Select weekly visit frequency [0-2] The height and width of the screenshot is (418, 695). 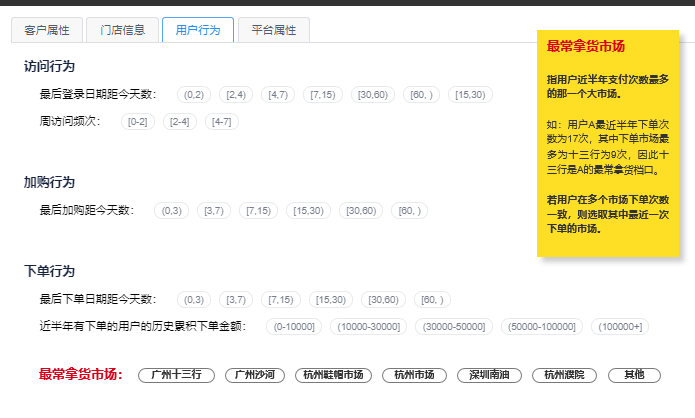coord(137,121)
